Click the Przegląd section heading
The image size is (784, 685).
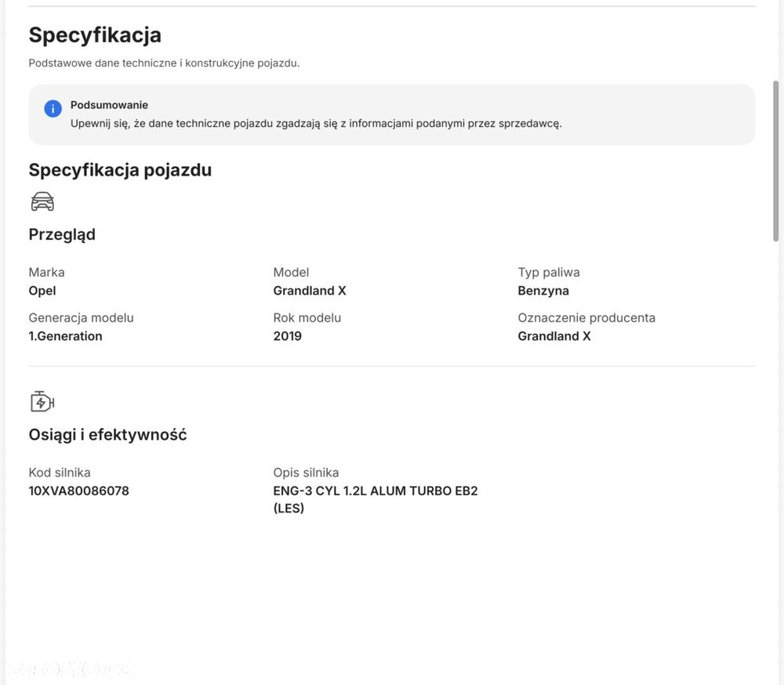click(x=62, y=234)
